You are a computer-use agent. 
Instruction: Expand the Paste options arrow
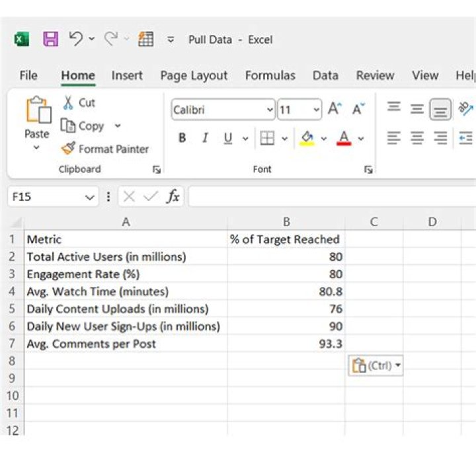point(36,147)
